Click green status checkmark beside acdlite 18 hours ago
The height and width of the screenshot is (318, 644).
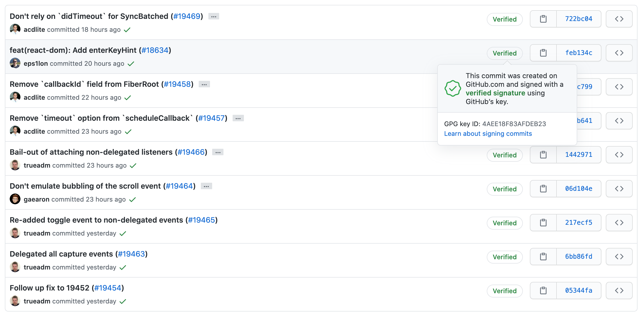pos(127,30)
